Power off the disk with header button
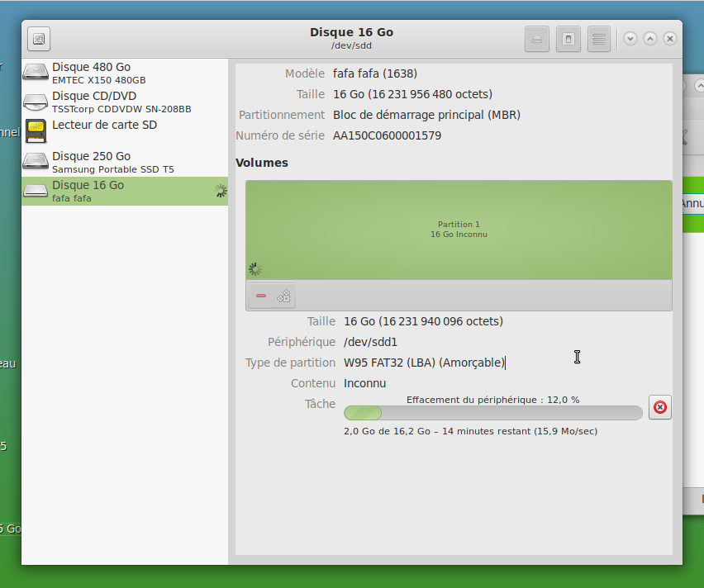Viewport: 704px width, 588px height. pyautogui.click(x=568, y=39)
